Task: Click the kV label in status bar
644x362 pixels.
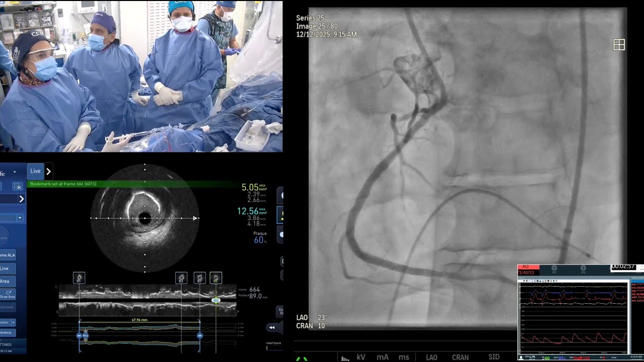Action: (x=361, y=357)
